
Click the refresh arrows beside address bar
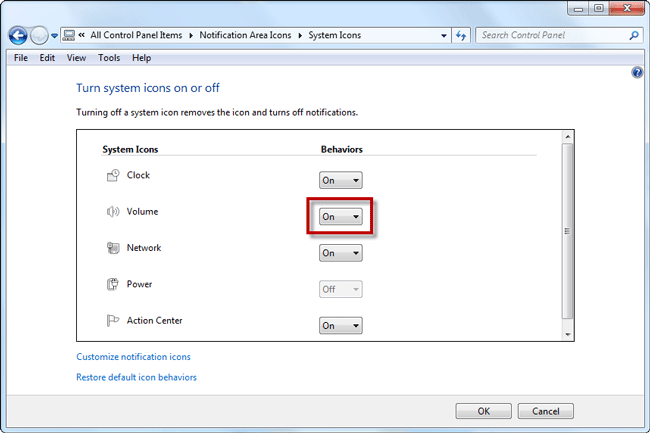pyautogui.click(x=461, y=36)
